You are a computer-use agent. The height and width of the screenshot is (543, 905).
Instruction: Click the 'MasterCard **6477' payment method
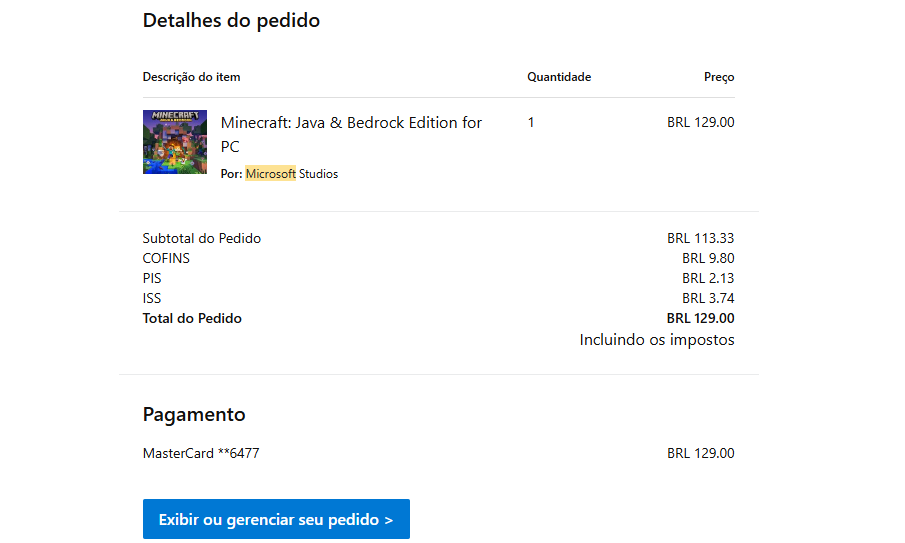point(201,453)
